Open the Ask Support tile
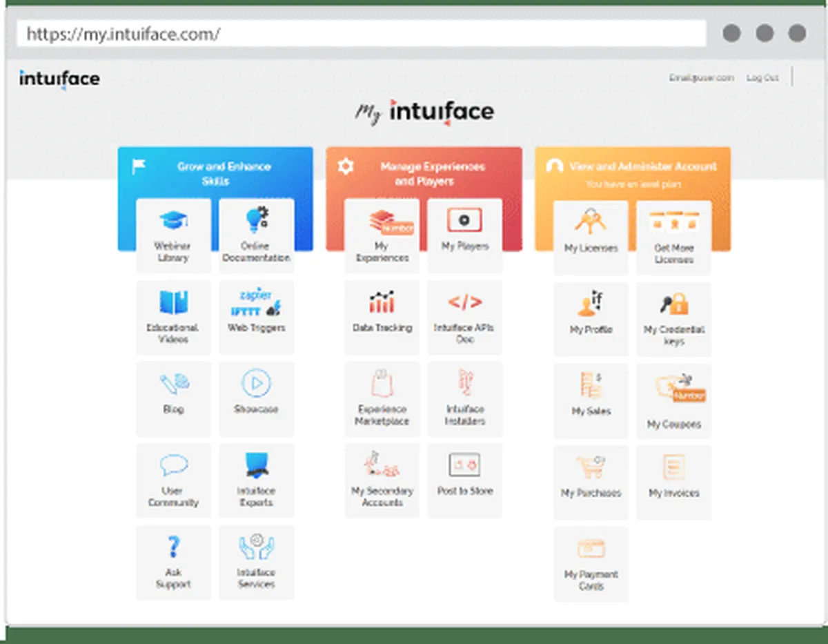Screen dimensions: 828x644 [x=173, y=563]
